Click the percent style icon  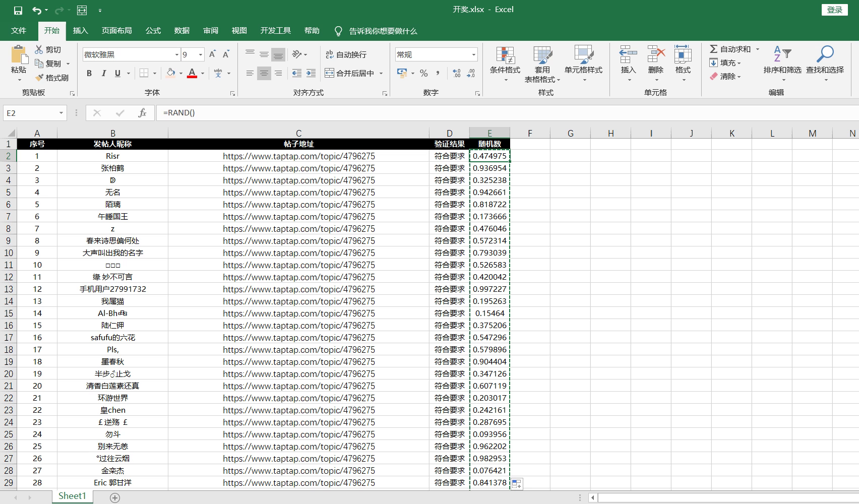tap(423, 73)
